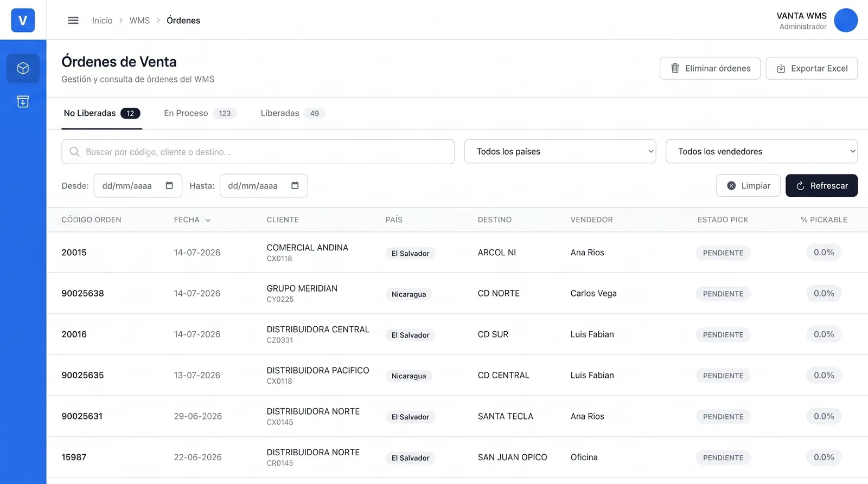Click the VANTA V logo icon
This screenshot has height=484, width=868.
click(23, 20)
